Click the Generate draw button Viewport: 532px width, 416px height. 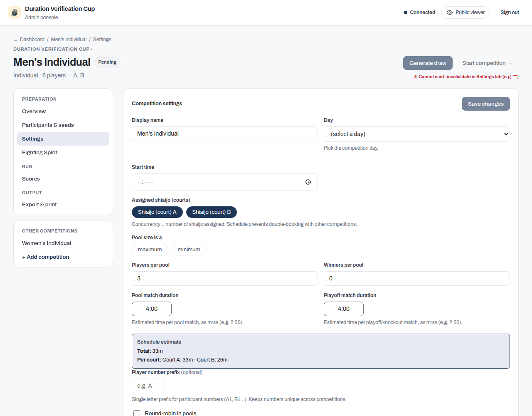click(428, 63)
